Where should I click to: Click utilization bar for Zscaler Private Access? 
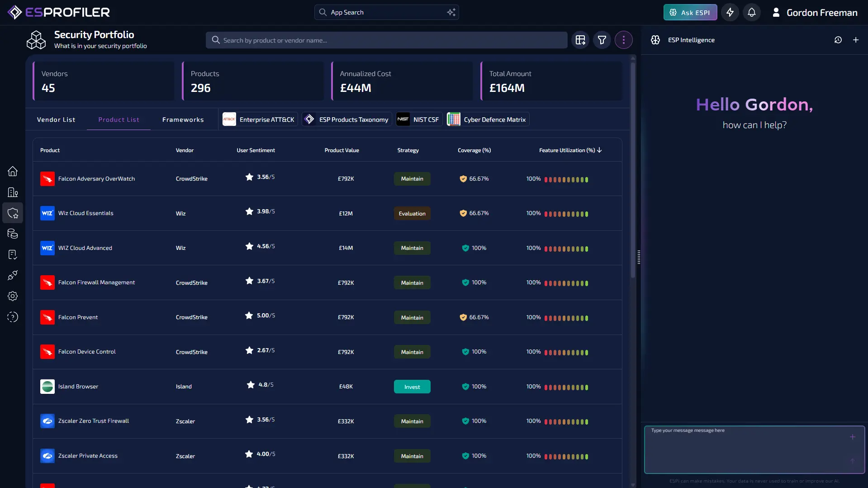(x=566, y=456)
